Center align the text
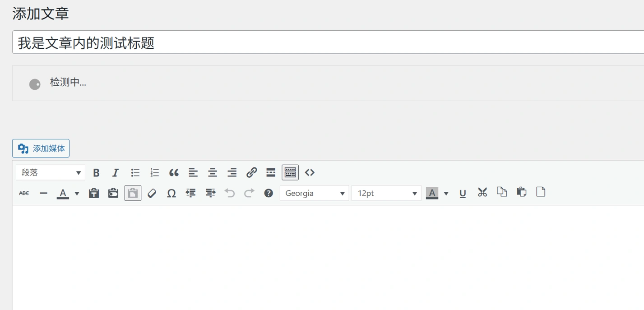This screenshot has width=644, height=310. click(x=213, y=172)
